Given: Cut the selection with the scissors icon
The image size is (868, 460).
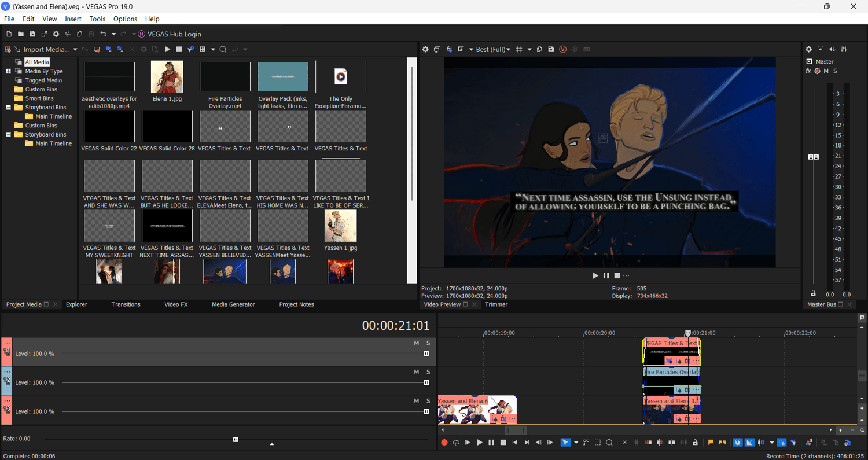Looking at the screenshot, I should click(68, 34).
